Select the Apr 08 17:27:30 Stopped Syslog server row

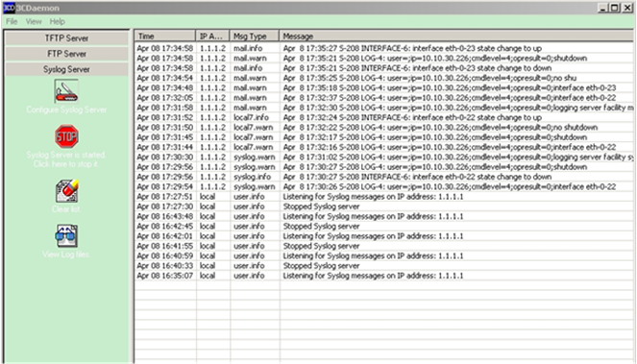[384, 206]
